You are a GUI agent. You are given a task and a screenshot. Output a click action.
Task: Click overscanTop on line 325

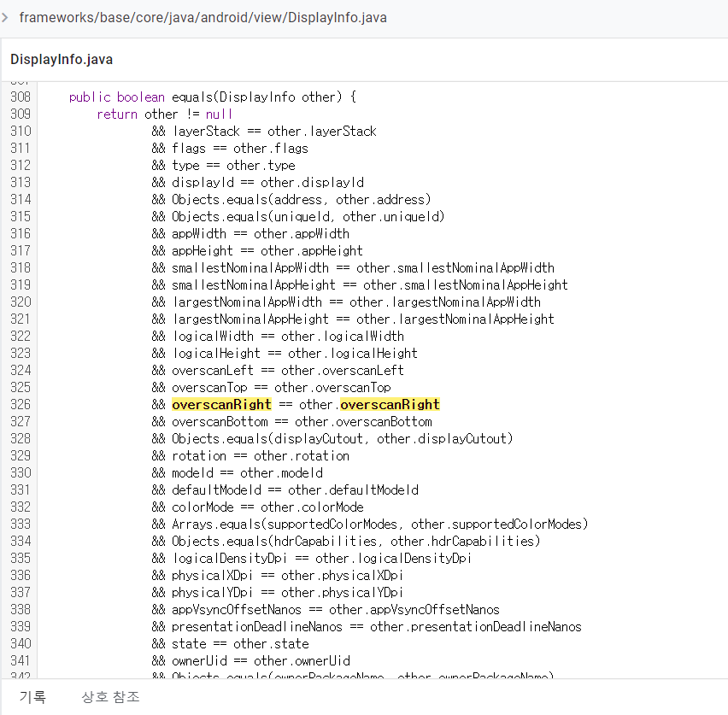[x=209, y=388]
